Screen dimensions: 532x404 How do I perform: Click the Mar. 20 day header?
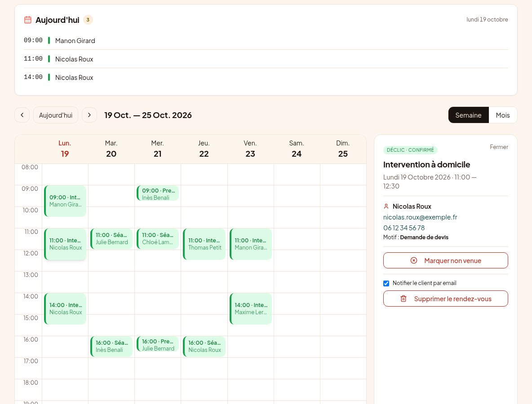click(111, 149)
